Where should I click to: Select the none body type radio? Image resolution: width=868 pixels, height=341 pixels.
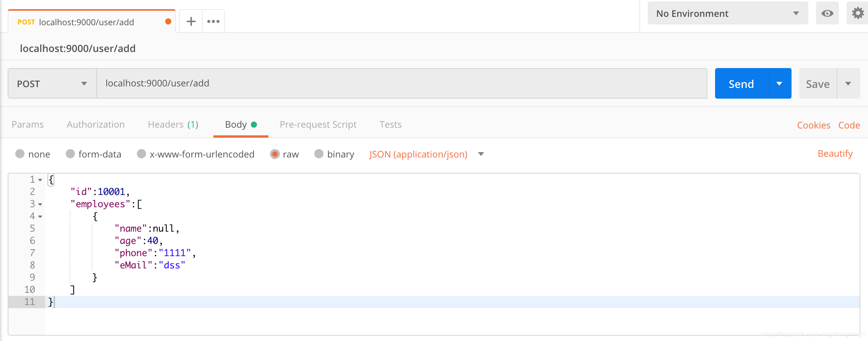(20, 154)
